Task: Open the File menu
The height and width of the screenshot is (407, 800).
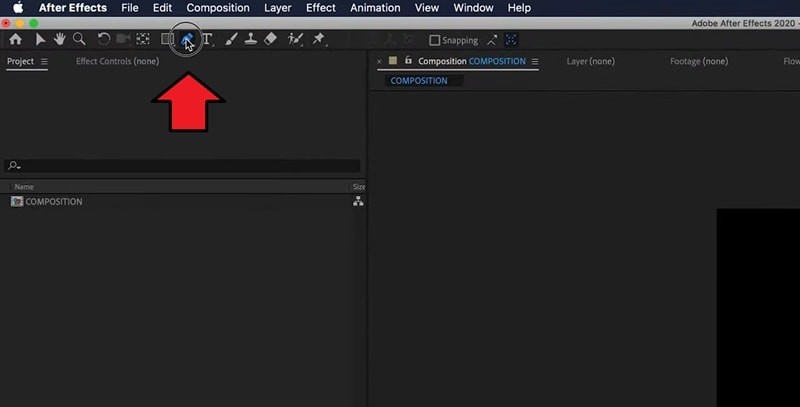Action: point(130,8)
